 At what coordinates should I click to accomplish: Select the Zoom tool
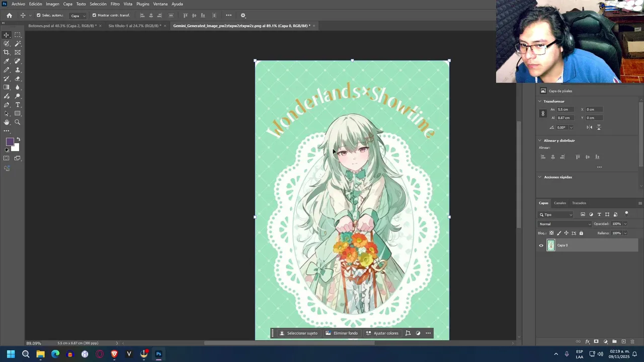click(18, 122)
